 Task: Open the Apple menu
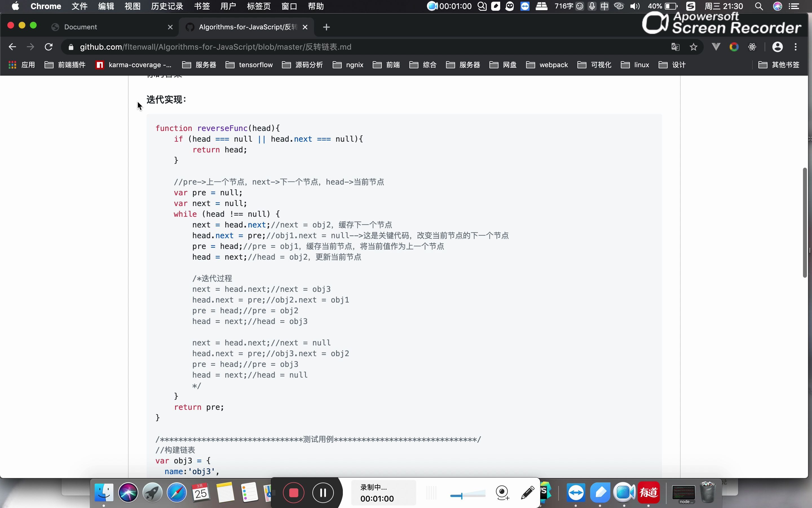pos(16,6)
